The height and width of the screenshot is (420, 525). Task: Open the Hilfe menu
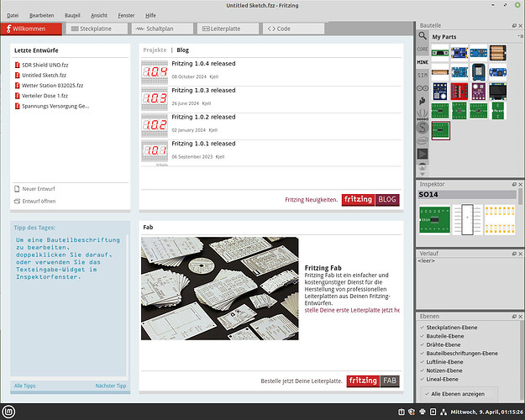click(x=150, y=15)
